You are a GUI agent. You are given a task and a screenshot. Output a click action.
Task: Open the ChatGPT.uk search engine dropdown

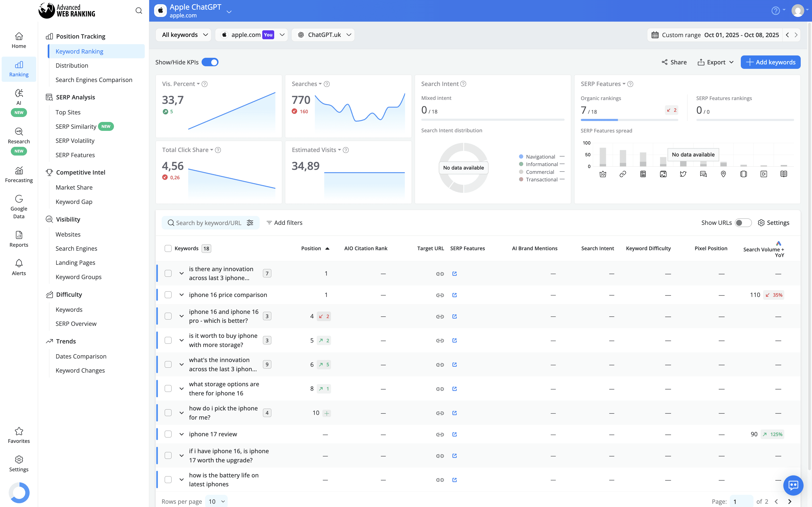point(323,35)
